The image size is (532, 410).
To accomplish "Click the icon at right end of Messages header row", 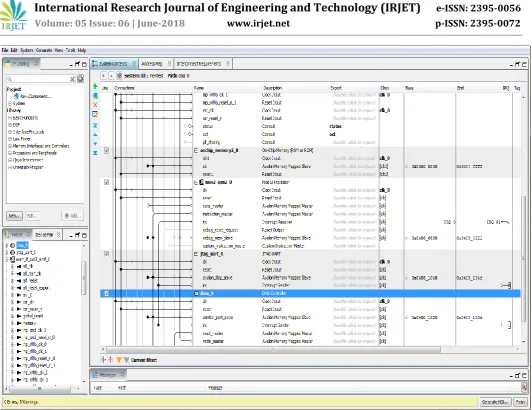I will coord(524,387).
